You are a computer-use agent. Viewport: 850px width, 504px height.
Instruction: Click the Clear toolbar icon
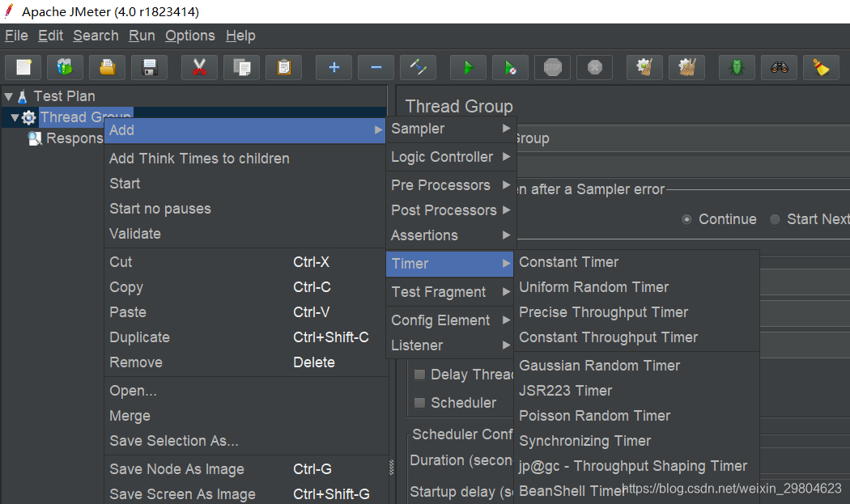pos(644,68)
